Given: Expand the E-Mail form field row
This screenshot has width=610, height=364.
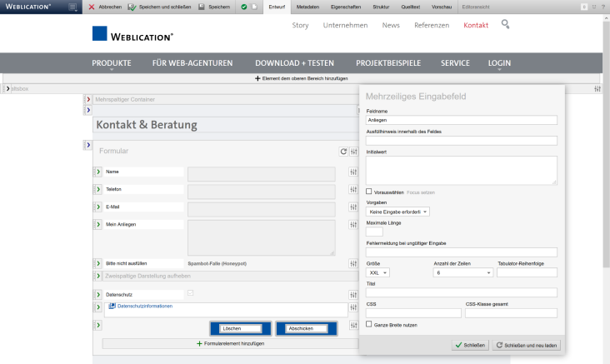Looking at the screenshot, I should click(x=98, y=207).
